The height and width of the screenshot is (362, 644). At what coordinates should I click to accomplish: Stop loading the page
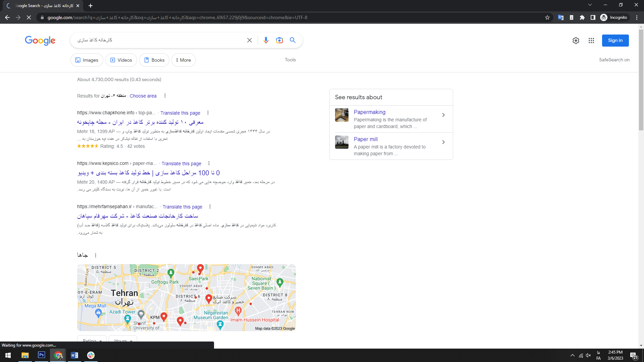click(x=29, y=17)
